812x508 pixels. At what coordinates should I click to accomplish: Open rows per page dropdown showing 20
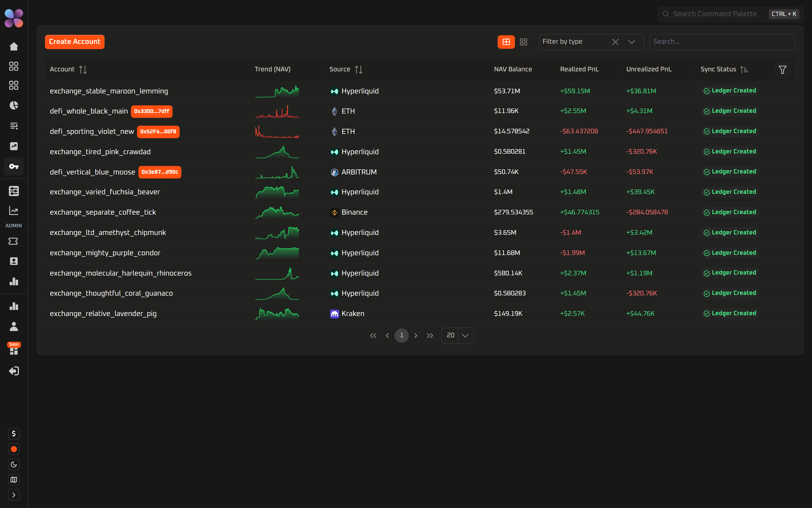coord(458,336)
